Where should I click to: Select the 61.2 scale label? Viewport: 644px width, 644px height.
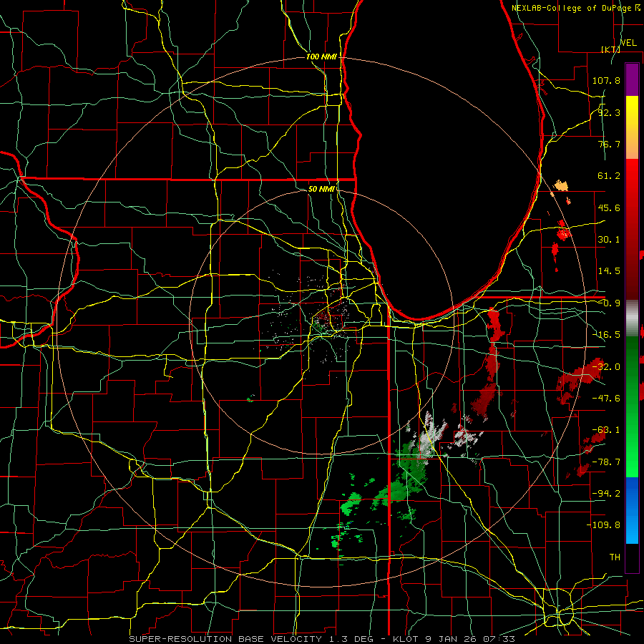tap(609, 176)
